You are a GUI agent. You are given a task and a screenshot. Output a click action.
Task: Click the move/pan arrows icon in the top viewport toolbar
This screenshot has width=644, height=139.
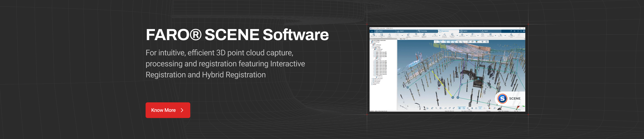coord(483,42)
